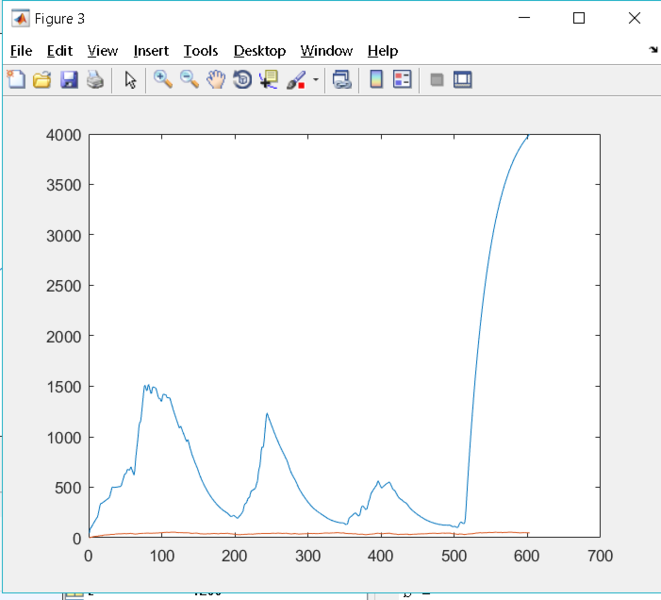Activate the Pan hand tool

pos(215,80)
